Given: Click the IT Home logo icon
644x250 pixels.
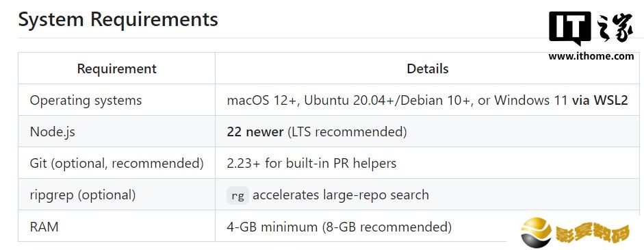Looking at the screenshot, I should (x=570, y=28).
